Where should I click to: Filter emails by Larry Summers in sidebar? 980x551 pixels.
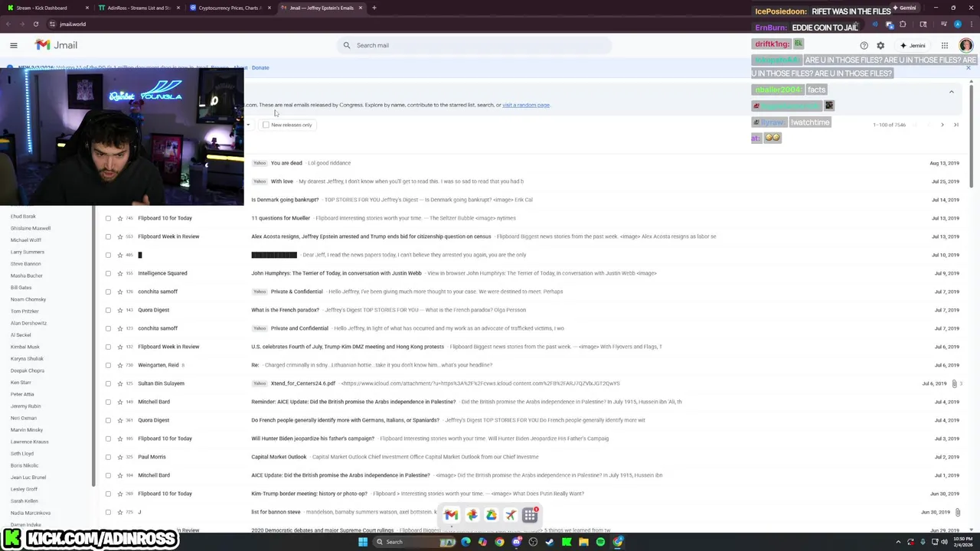click(x=28, y=252)
